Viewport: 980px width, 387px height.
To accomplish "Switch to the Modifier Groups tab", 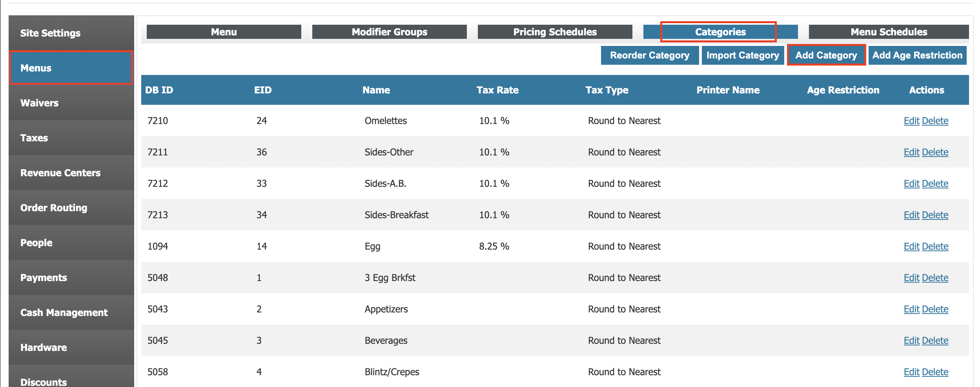I will (389, 32).
